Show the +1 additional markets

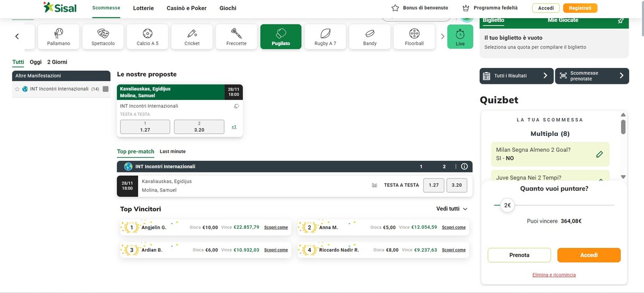pos(234,127)
